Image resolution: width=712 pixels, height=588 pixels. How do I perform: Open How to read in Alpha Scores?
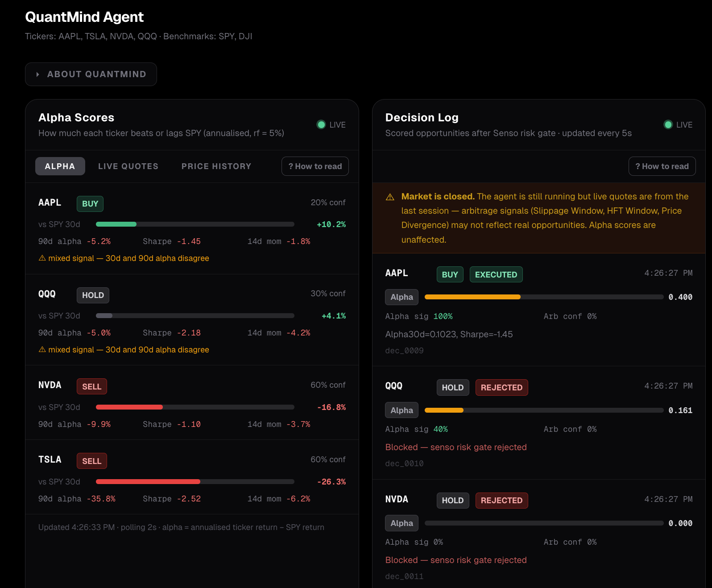(315, 166)
